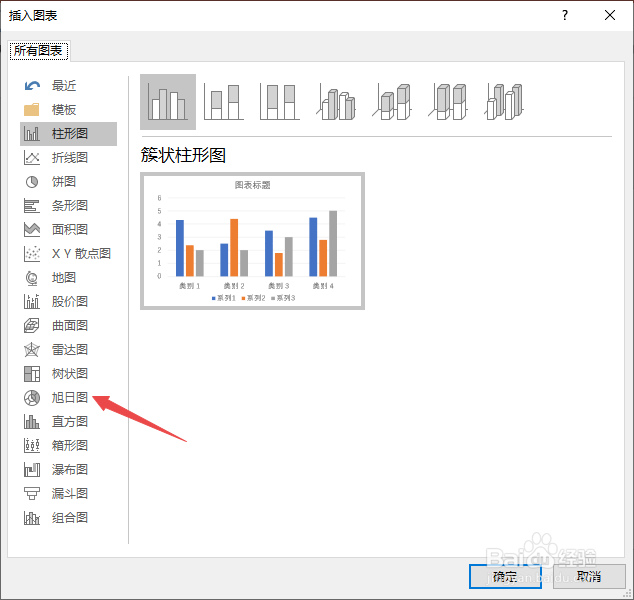Viewport: 634px width, 600px height.
Task: Click the 最近 recent charts icon
Action: tap(32, 86)
